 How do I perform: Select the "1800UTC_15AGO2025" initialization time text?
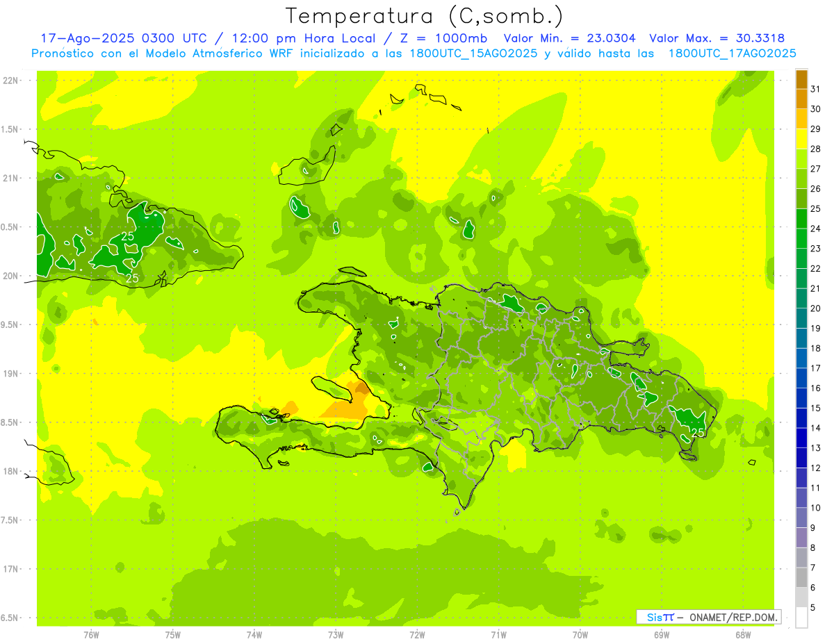pos(472,53)
